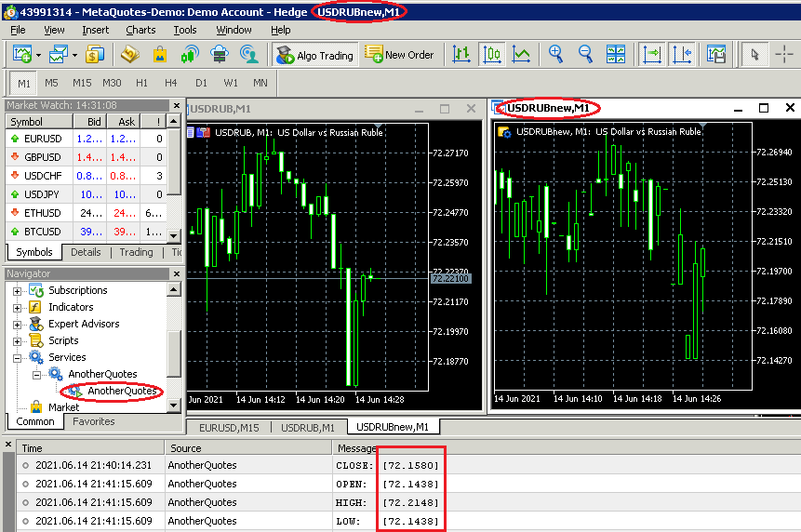Screen dimensions: 801x532
Task: Open the Profiles toolbar icon
Action: 59,54
